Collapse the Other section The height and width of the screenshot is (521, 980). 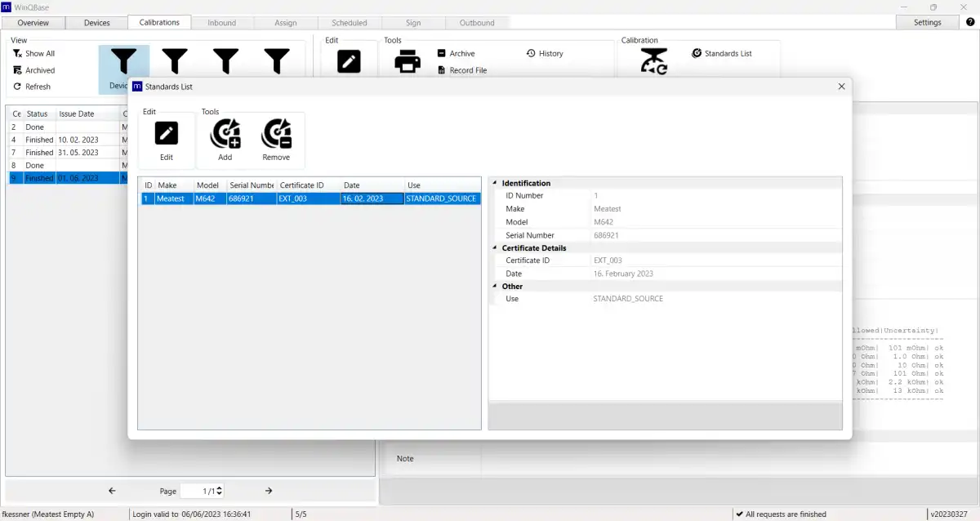494,286
